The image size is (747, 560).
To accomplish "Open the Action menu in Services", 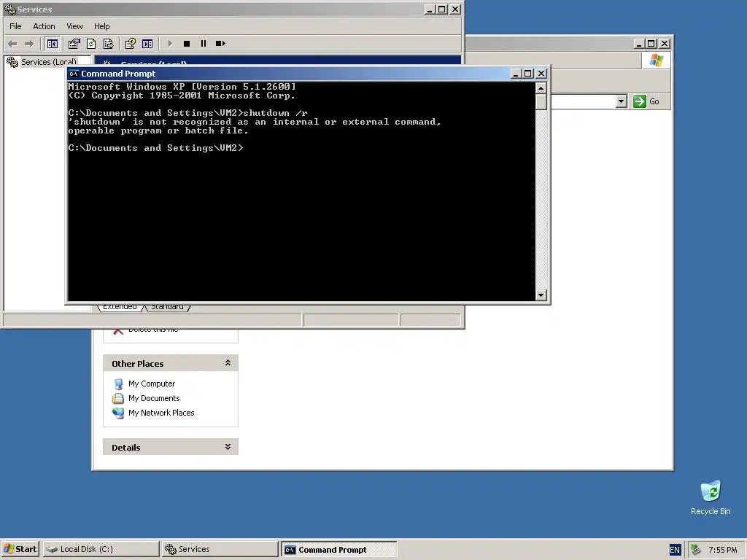I will [x=44, y=26].
